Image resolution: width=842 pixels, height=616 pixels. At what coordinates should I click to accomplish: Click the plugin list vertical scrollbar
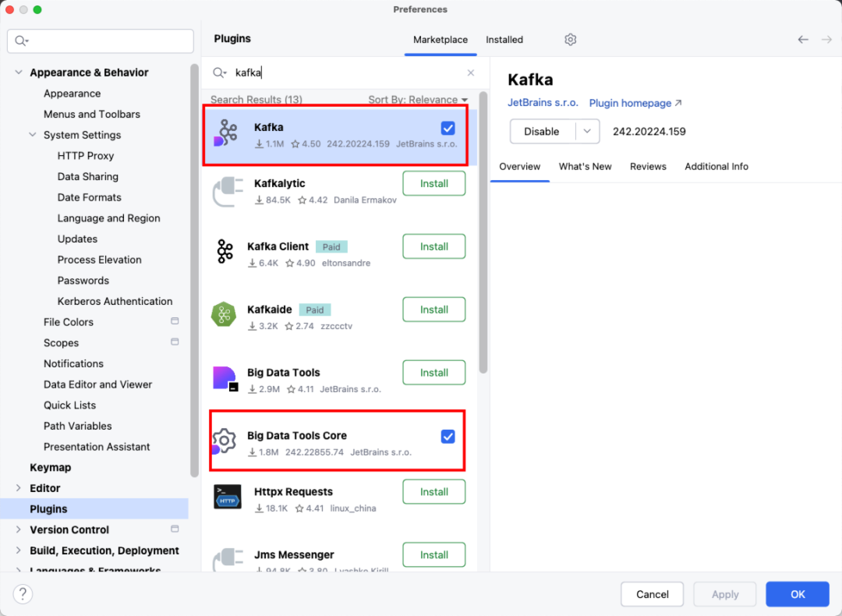click(483, 232)
